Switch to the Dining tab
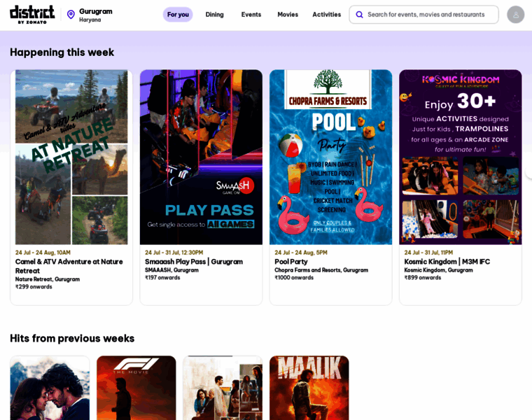 pyautogui.click(x=214, y=15)
